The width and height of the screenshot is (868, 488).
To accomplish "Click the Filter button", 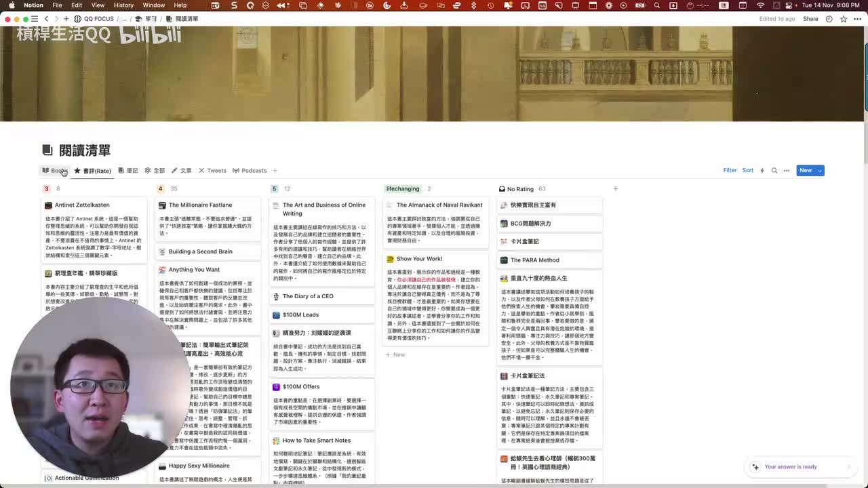I will (x=730, y=171).
